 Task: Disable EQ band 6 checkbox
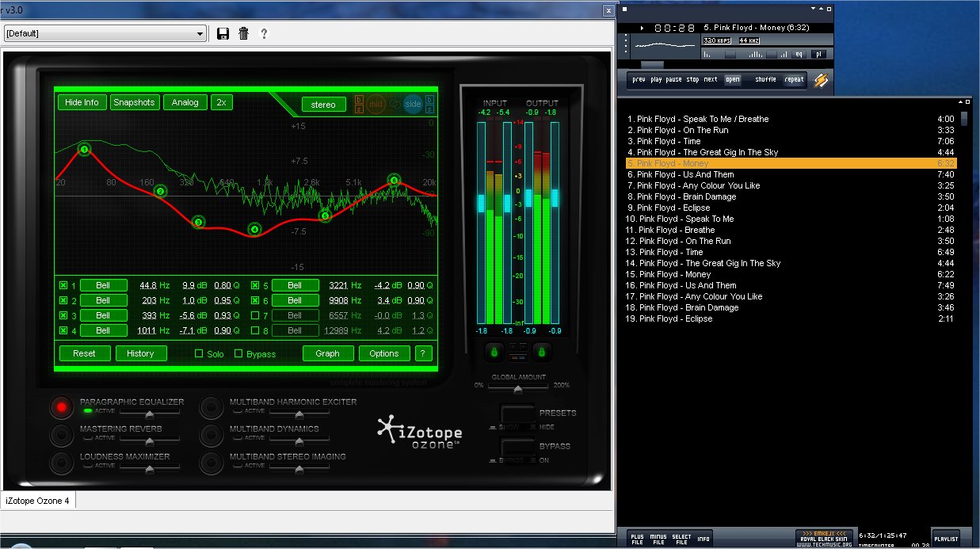255,300
